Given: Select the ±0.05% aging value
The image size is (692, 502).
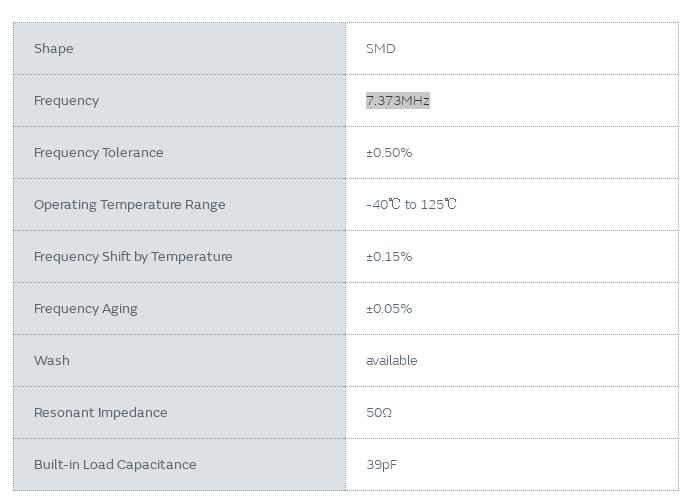Looking at the screenshot, I should (389, 308).
